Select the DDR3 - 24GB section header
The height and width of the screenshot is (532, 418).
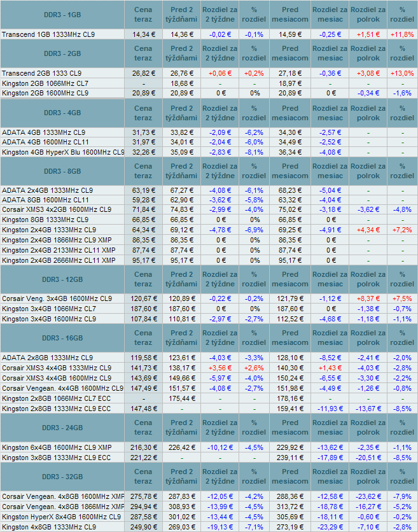pyautogui.click(x=62, y=428)
